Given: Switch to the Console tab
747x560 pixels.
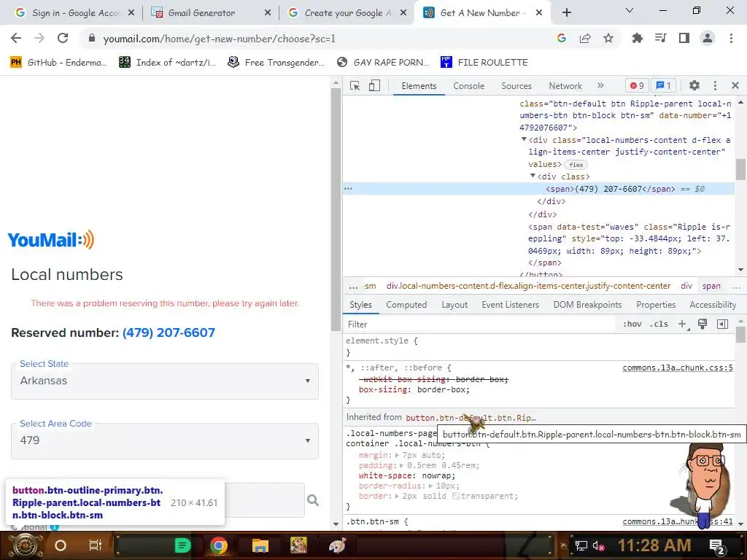Looking at the screenshot, I should pos(469,86).
